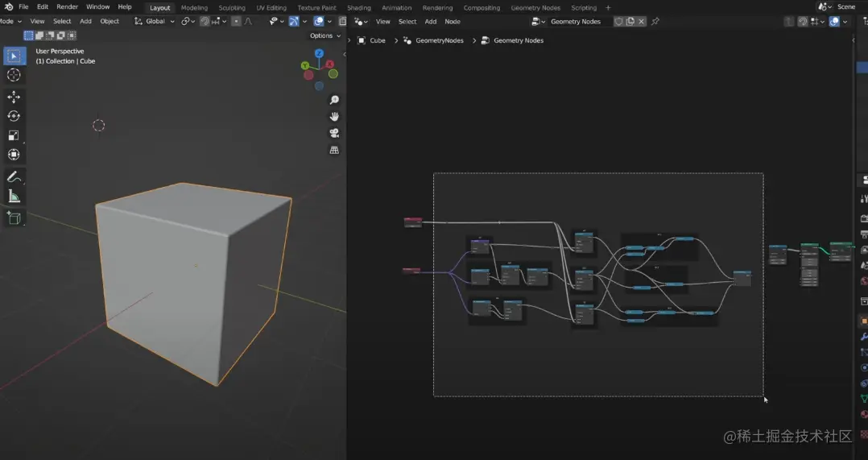This screenshot has width=868, height=460.
Task: Open Global transform orientation dropdown
Action: (155, 22)
